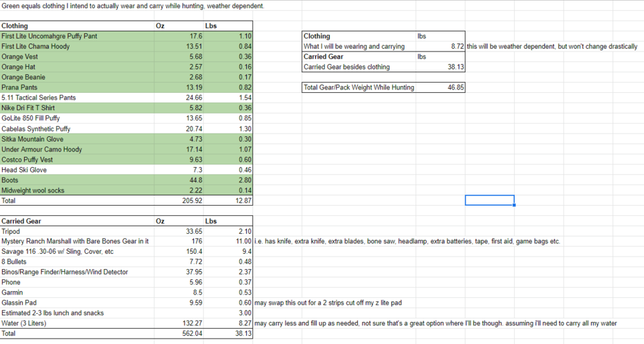The width and height of the screenshot is (644, 344).
Task: Select the note listing knife and bone saw
Action: click(x=407, y=241)
